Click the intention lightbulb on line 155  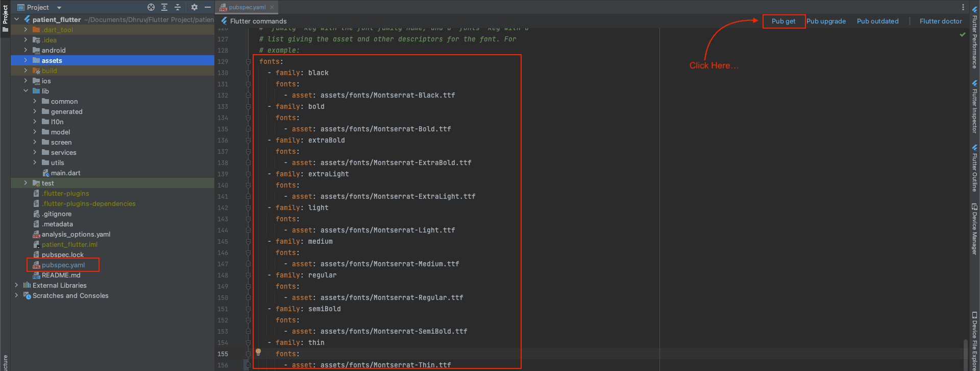[x=258, y=352]
